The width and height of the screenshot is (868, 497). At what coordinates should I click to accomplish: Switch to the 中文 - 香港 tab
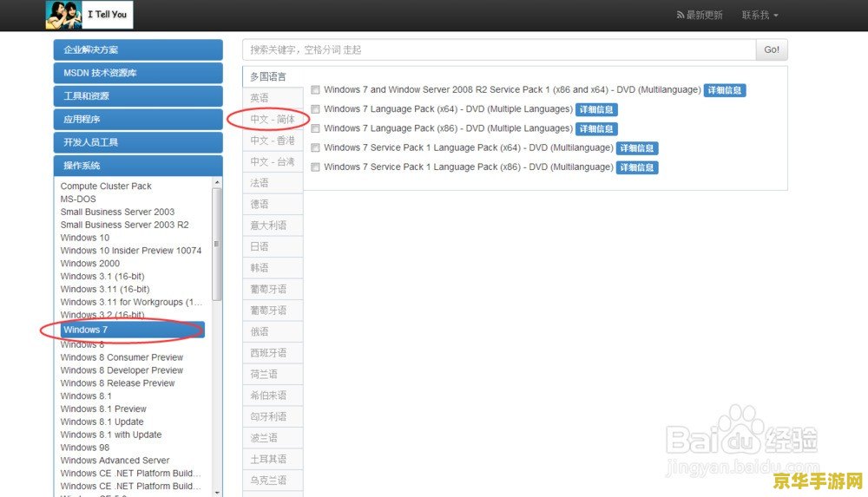273,141
